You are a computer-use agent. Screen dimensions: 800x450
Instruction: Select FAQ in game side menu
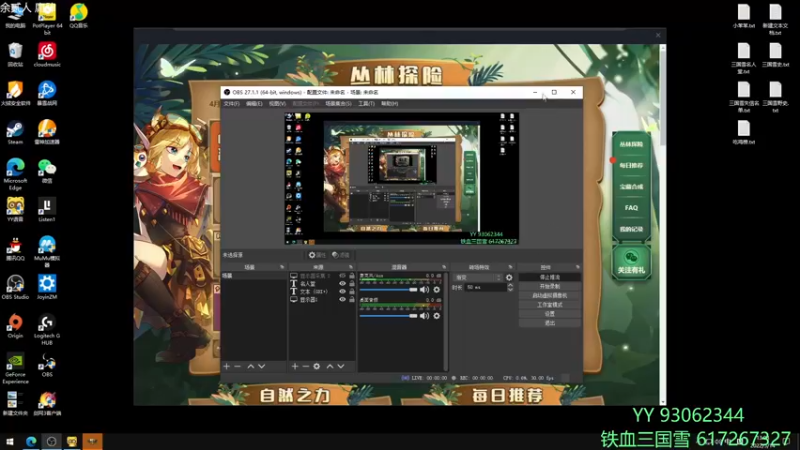631,208
